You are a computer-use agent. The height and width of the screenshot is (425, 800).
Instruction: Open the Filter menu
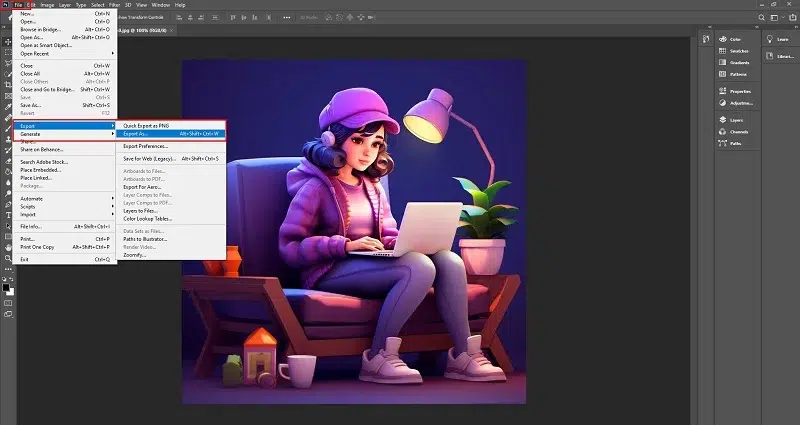pyautogui.click(x=114, y=5)
